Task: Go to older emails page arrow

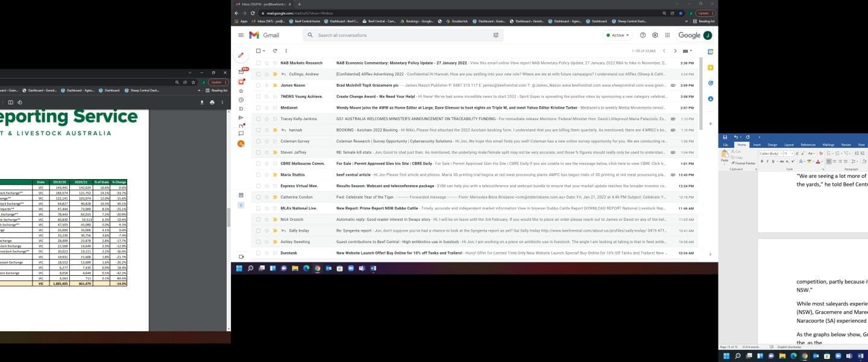Action: pyautogui.click(x=675, y=51)
